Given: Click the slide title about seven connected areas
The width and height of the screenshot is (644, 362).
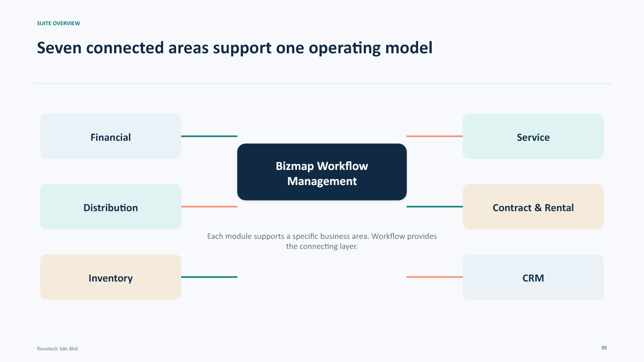Looking at the screenshot, I should [234, 48].
